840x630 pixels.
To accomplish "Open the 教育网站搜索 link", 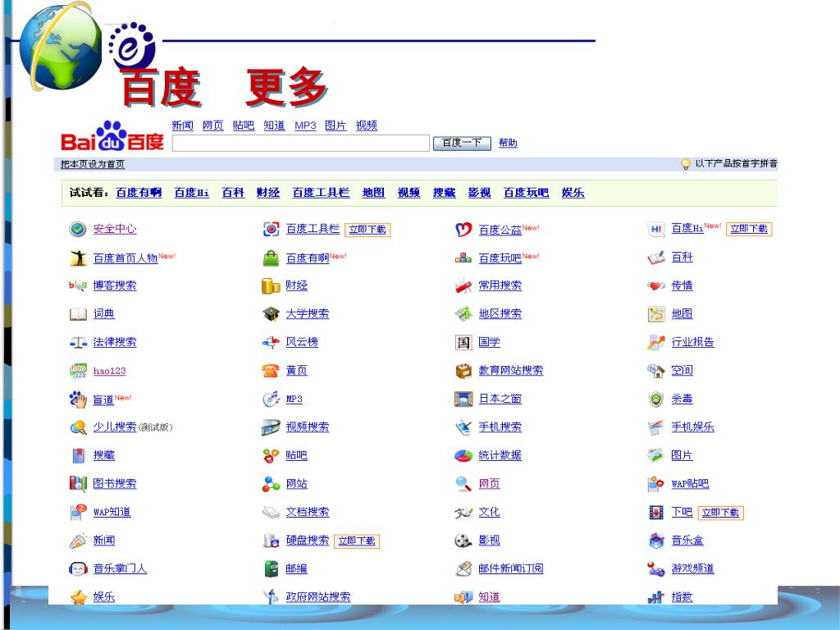I will tap(511, 370).
